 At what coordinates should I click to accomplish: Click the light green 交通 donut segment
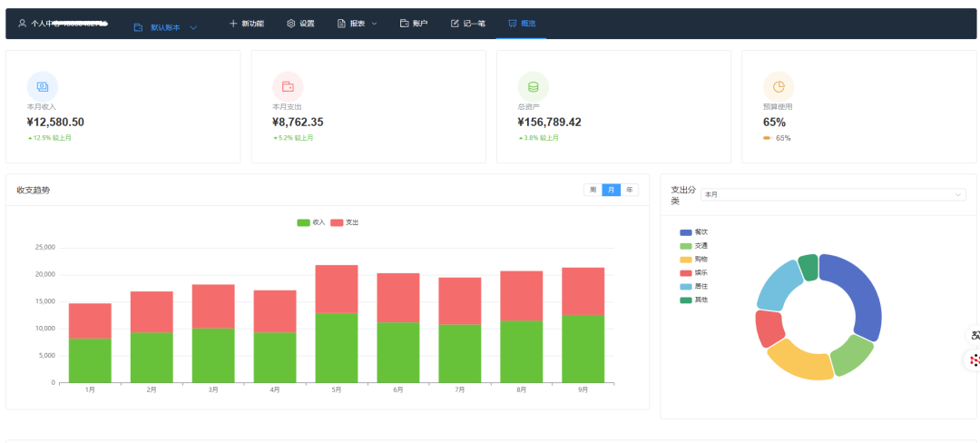[852, 357]
